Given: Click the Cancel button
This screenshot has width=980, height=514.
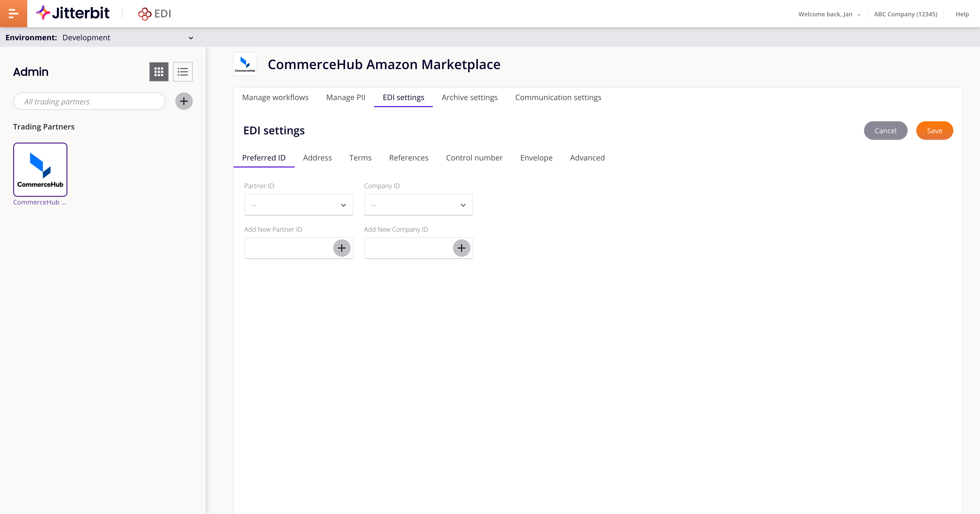Looking at the screenshot, I should [x=885, y=130].
